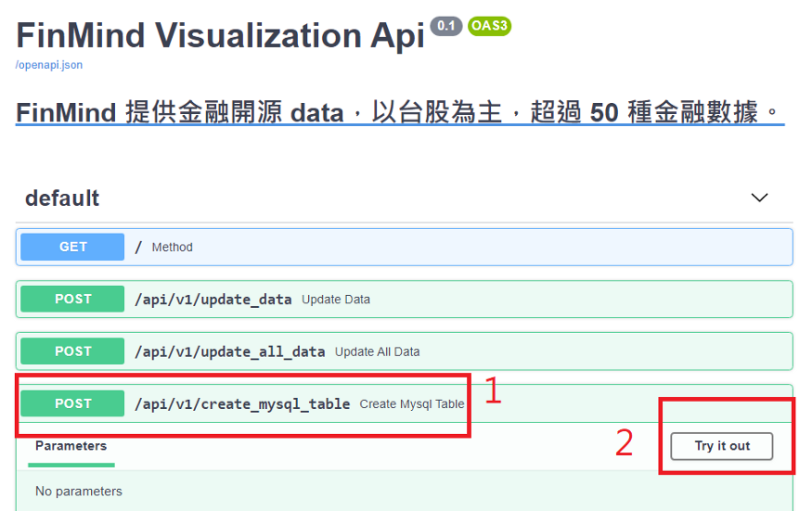Expand the /api/v1/update_data endpoint path

(213, 300)
